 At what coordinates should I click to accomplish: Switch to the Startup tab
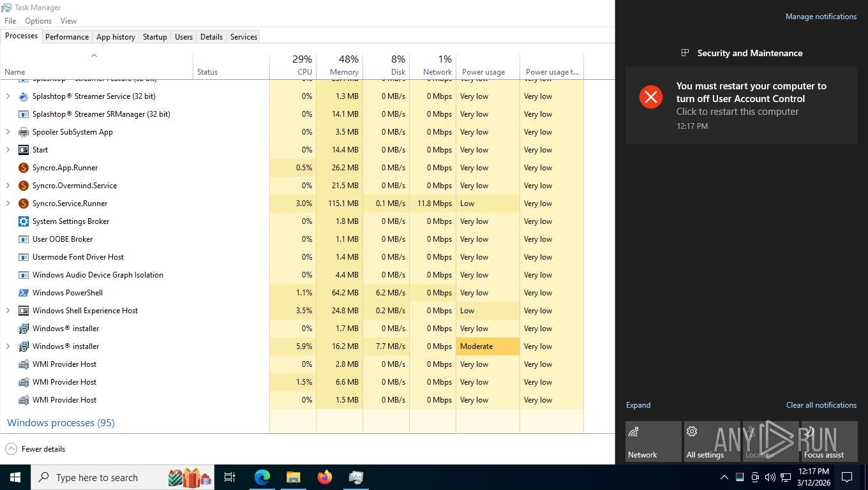click(x=154, y=37)
